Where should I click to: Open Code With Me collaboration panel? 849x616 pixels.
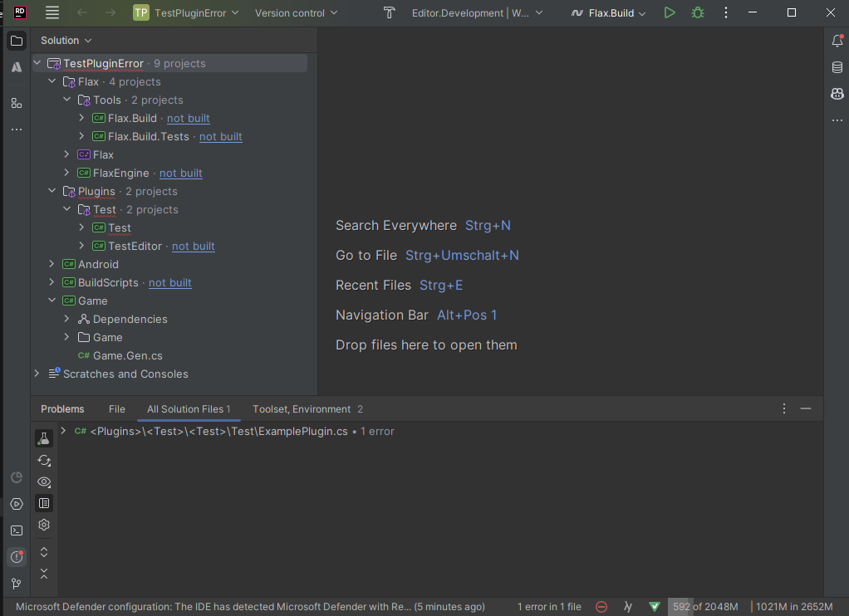pos(837,94)
